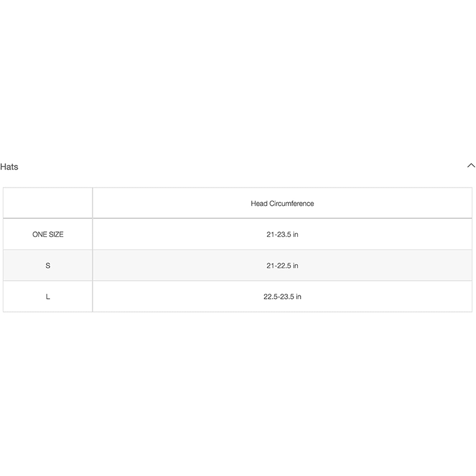Click the 21-22.5 in measurement value
The image size is (476, 476).
tap(282, 266)
